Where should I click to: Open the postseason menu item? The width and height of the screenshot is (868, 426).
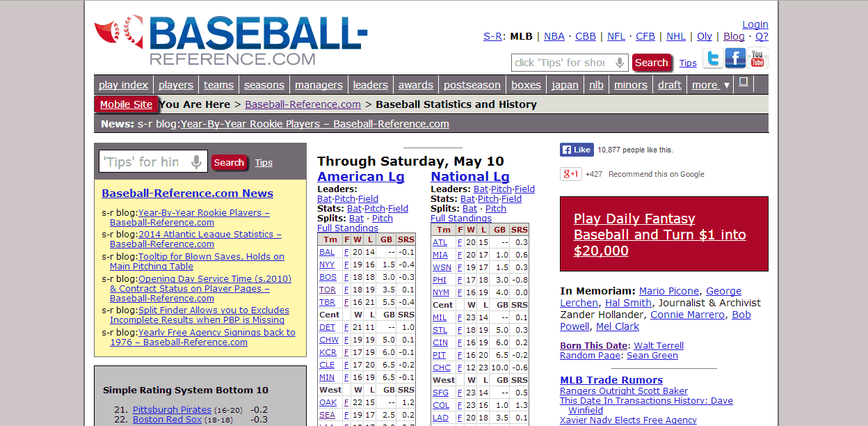[472, 85]
